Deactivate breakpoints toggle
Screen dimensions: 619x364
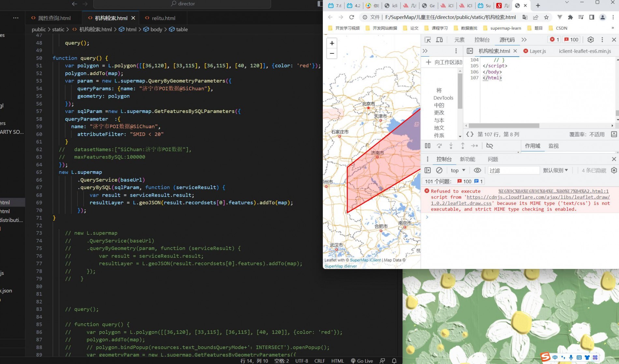(x=489, y=146)
